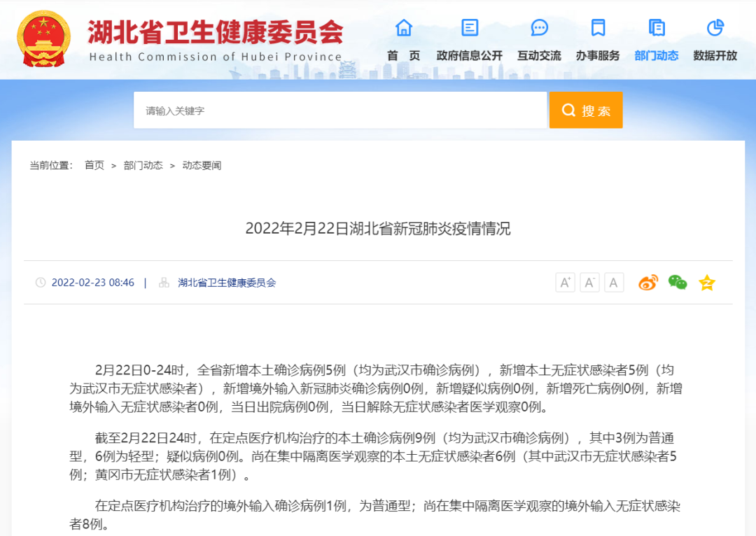Click the 互动交流 chat bubble icon

click(x=539, y=28)
